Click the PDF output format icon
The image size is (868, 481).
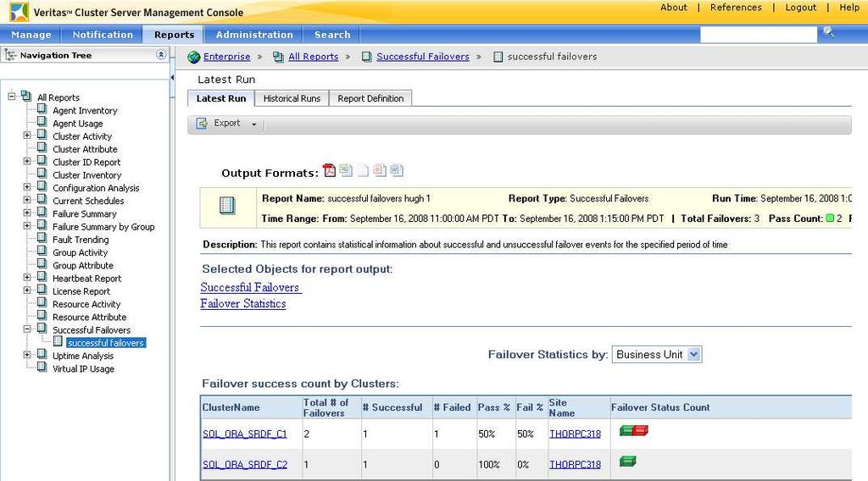coord(330,170)
